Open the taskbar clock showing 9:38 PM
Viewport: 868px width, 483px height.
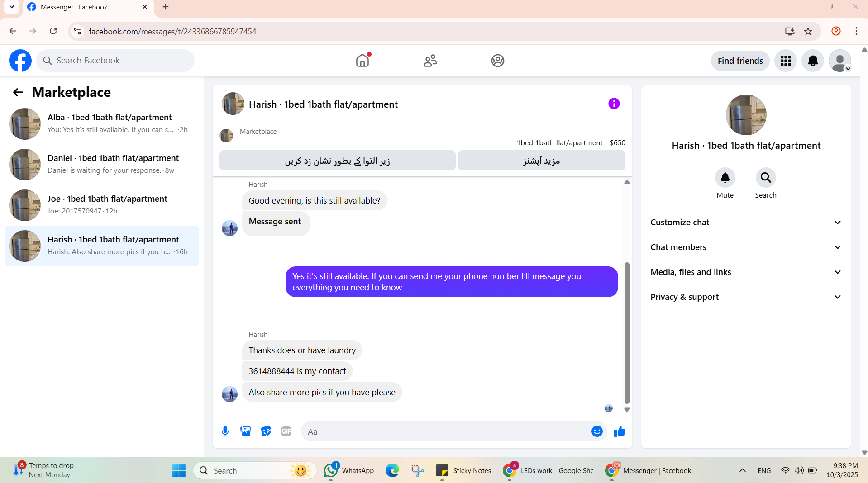(x=842, y=470)
